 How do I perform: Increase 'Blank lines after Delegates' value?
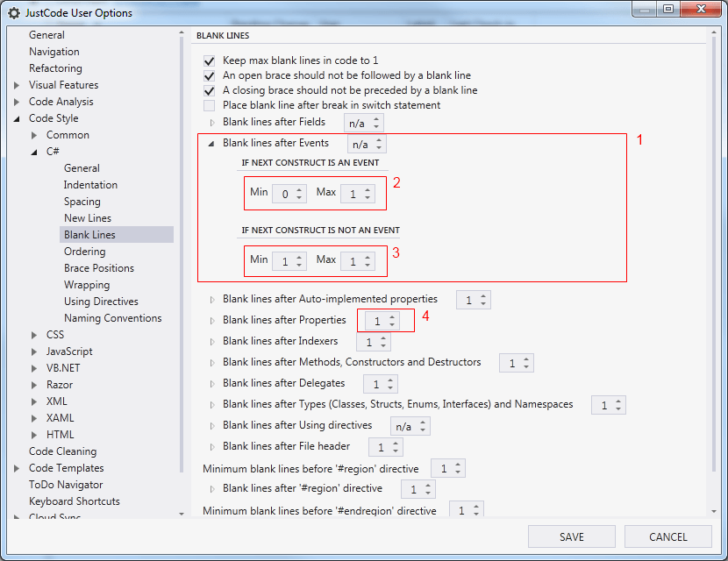[x=390, y=380]
